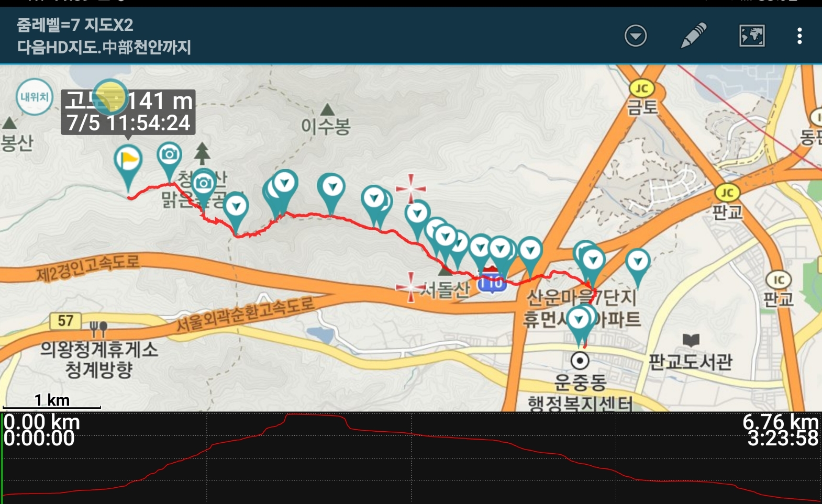This screenshot has width=822, height=504.
Task: Open the circled dropdown arrow in the top bar
Action: 636,36
